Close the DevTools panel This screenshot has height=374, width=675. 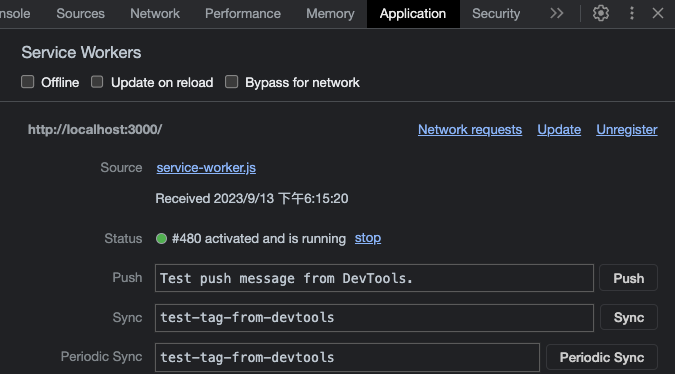658,13
